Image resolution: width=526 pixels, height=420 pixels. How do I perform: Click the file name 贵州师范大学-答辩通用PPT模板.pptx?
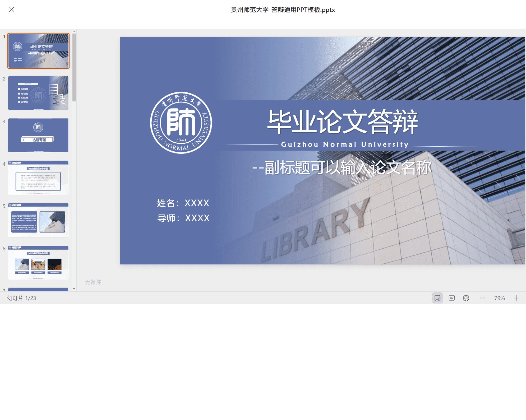pyautogui.click(x=283, y=10)
